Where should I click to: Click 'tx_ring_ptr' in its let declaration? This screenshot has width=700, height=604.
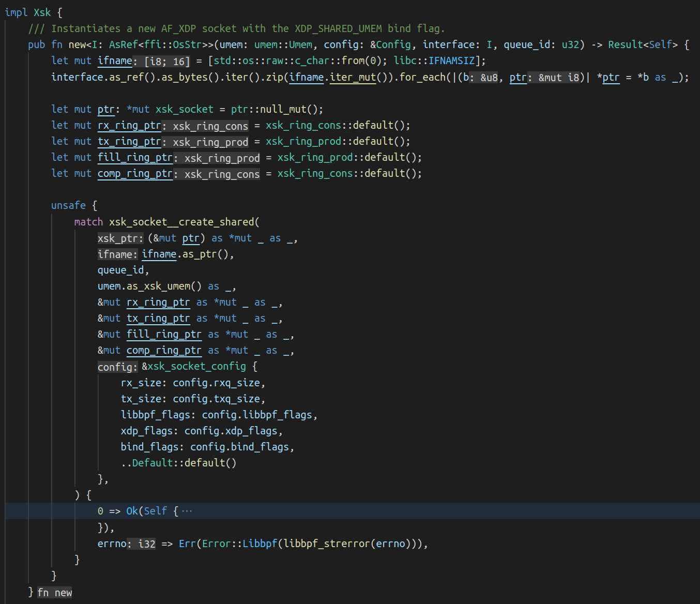click(129, 141)
